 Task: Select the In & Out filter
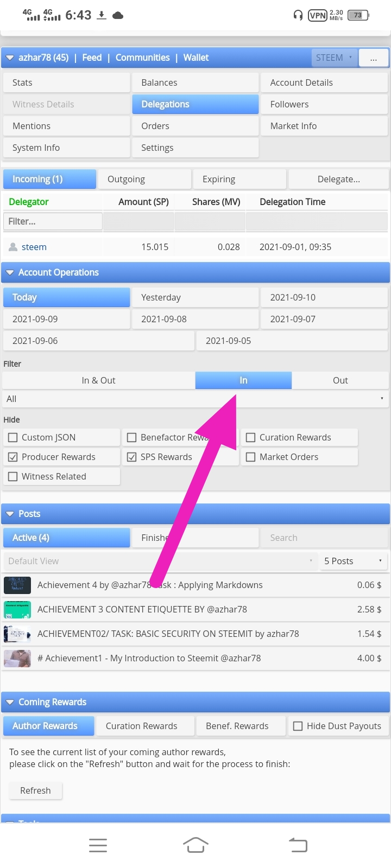(98, 380)
